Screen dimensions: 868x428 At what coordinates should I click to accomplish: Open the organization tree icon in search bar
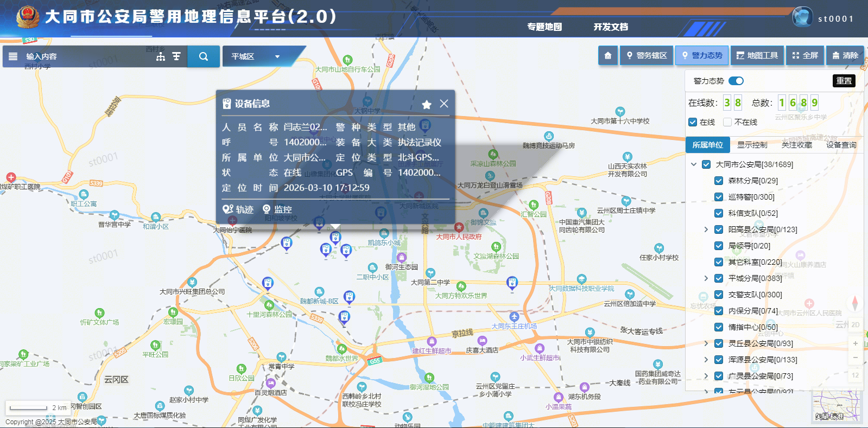(x=161, y=56)
